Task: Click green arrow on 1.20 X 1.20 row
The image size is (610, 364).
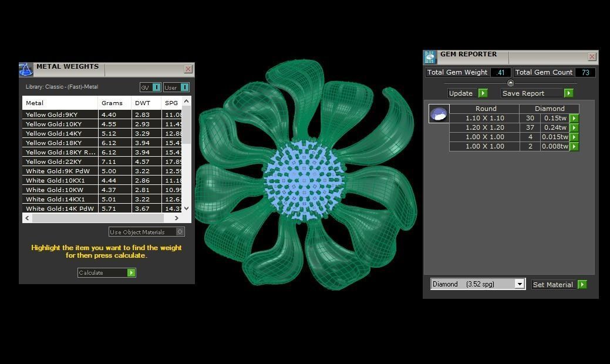Action: (x=574, y=127)
